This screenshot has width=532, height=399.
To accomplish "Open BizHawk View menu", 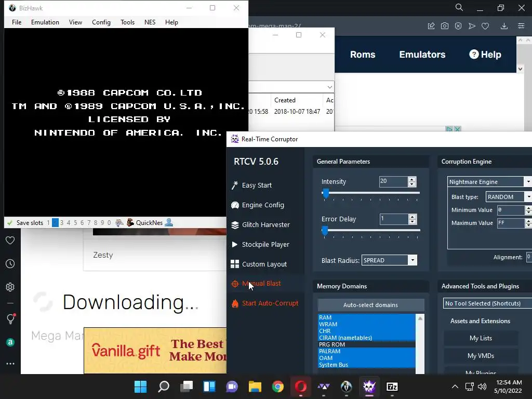I will pyautogui.click(x=75, y=22).
